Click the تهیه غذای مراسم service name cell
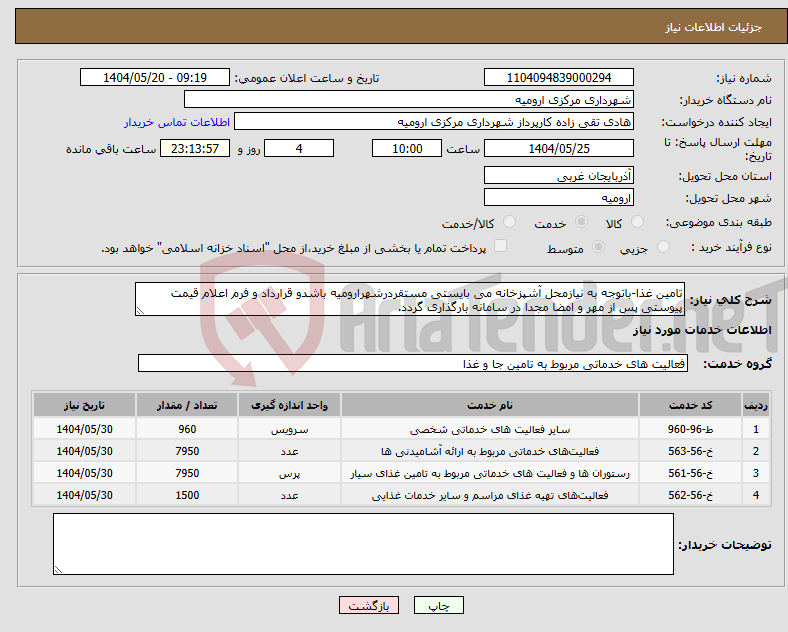 [490, 495]
